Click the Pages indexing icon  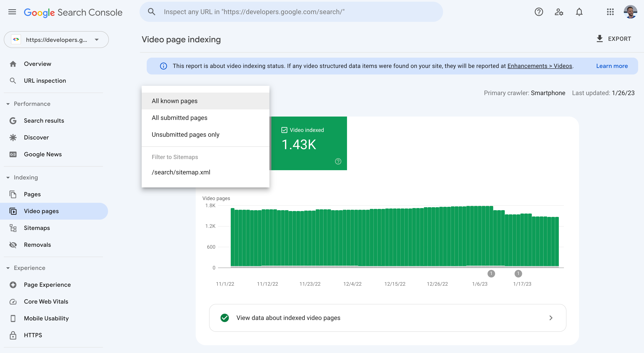(x=13, y=194)
